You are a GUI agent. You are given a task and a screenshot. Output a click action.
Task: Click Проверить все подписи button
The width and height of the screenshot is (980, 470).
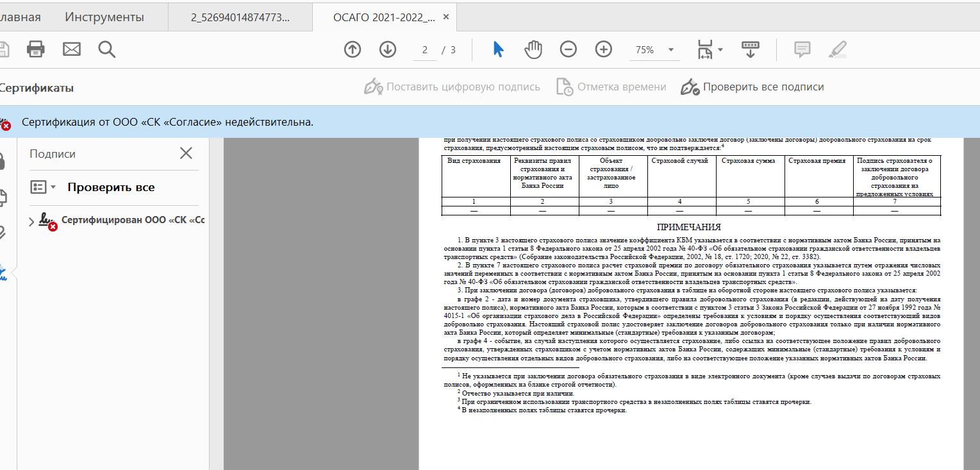coord(753,87)
